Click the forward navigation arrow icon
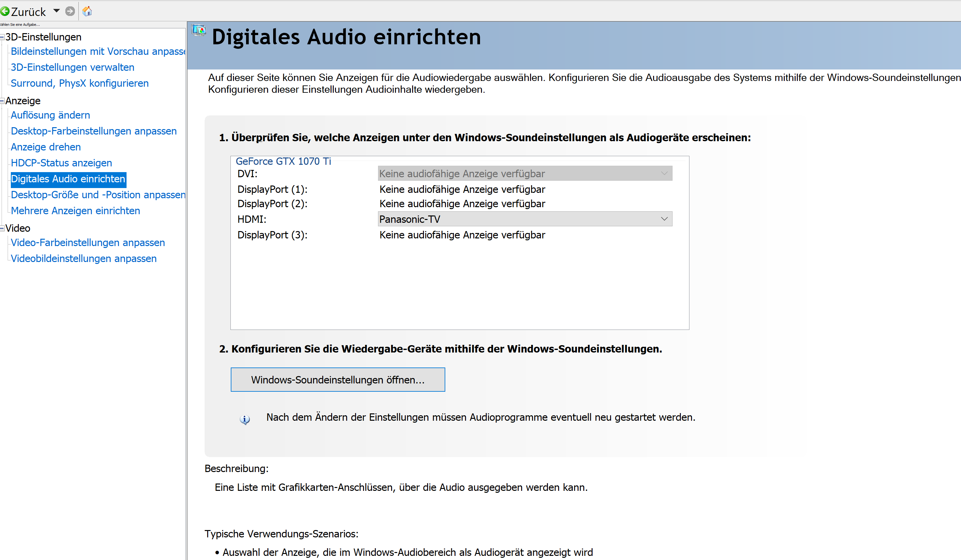This screenshot has width=961, height=560. 70,11
